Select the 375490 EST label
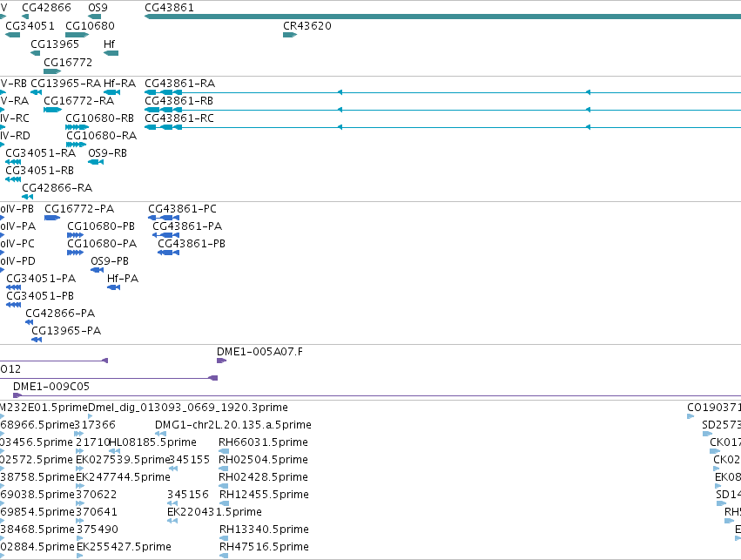This screenshot has width=741, height=560. (98, 530)
